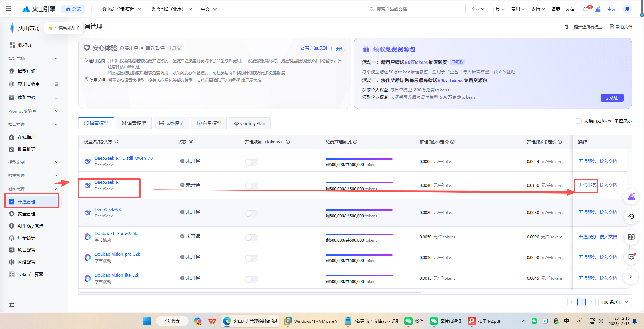This screenshot has height=329, width=644.
Task: Click the 全局智能助手 assistant icon
Action: (51, 28)
